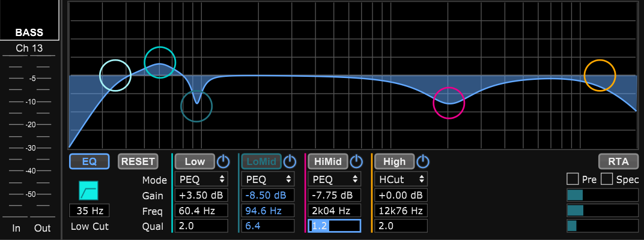Select the light-cyan Low Cut node on graph
The image size is (644, 240).
pyautogui.click(x=115, y=75)
